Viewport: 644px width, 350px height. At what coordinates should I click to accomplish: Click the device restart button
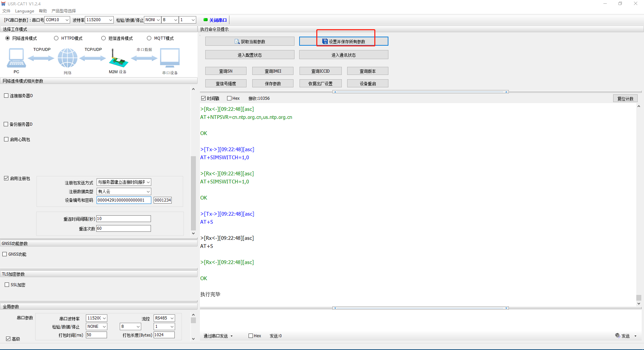click(x=368, y=84)
